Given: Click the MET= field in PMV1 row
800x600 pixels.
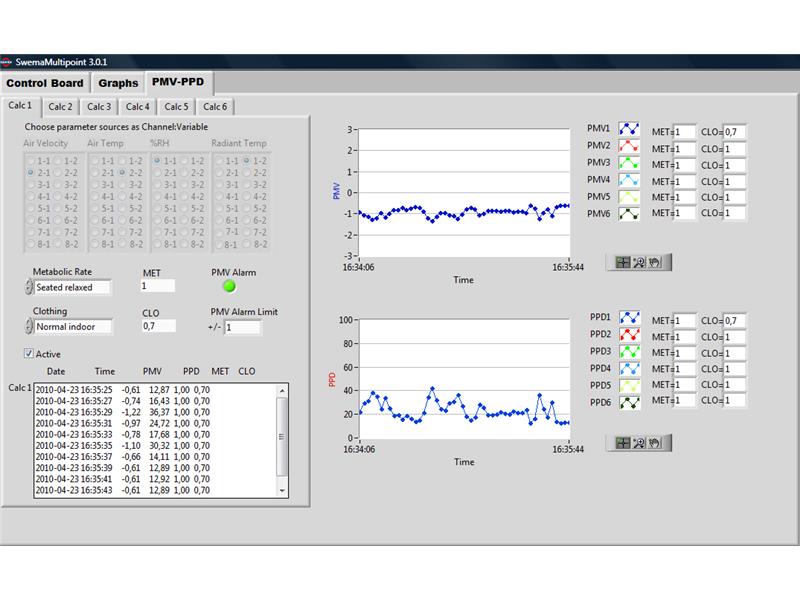Looking at the screenshot, I should pyautogui.click(x=684, y=132).
